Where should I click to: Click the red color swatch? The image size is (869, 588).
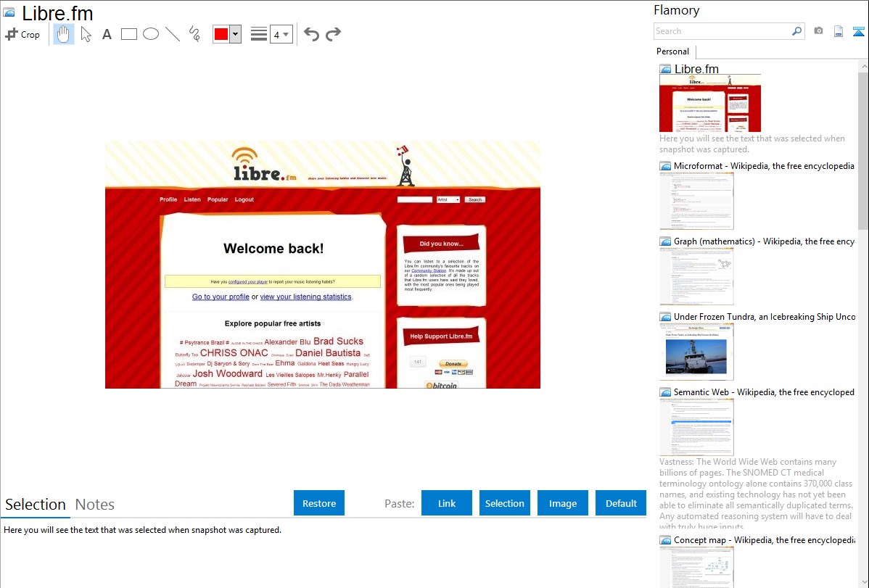(221, 34)
